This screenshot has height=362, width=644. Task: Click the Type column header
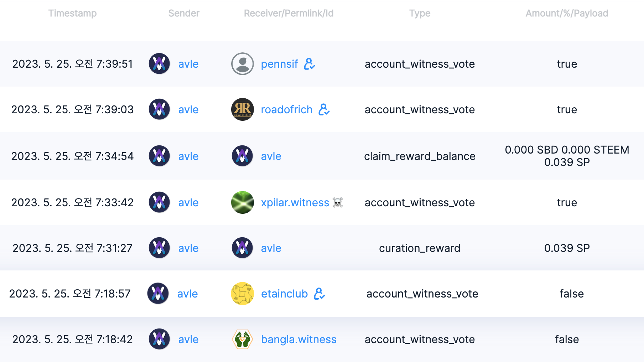pos(420,14)
